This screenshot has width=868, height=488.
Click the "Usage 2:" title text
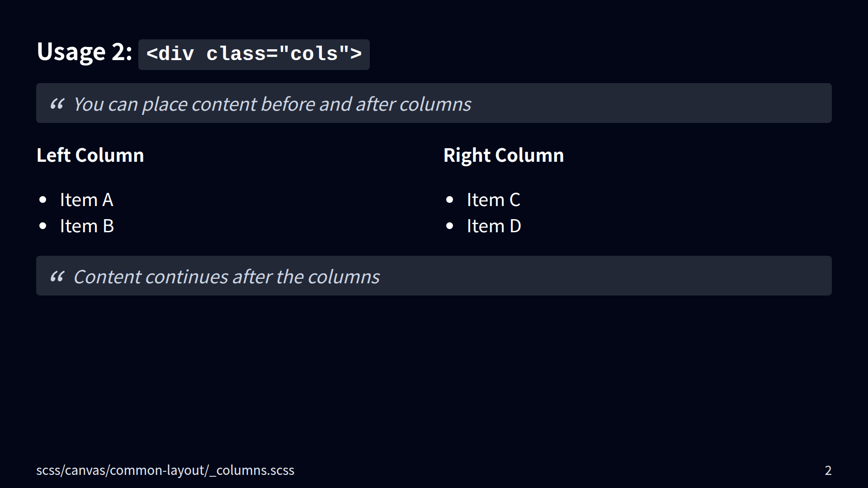pos(85,52)
